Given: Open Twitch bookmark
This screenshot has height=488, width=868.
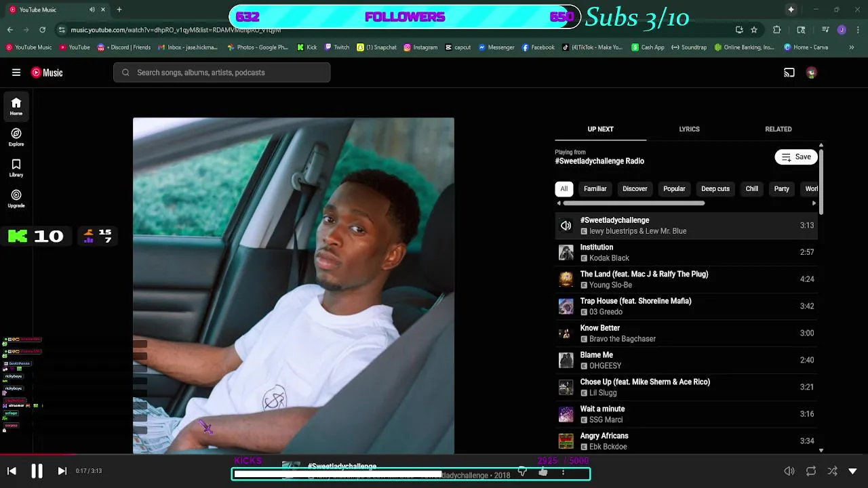Looking at the screenshot, I should 336,47.
